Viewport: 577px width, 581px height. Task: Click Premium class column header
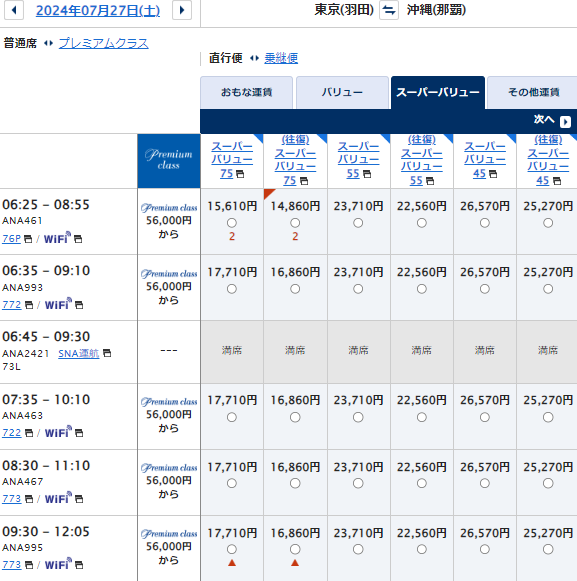169,161
